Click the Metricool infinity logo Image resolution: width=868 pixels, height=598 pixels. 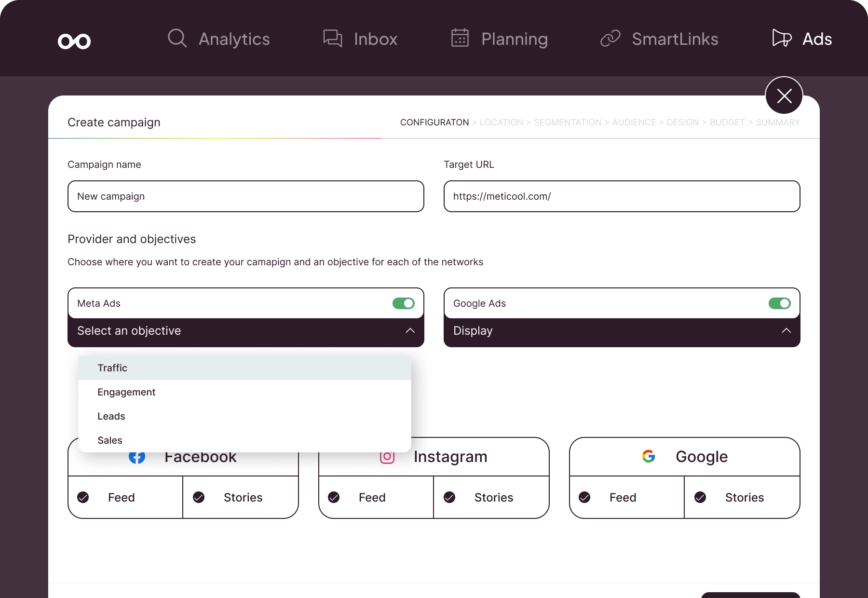(x=74, y=41)
